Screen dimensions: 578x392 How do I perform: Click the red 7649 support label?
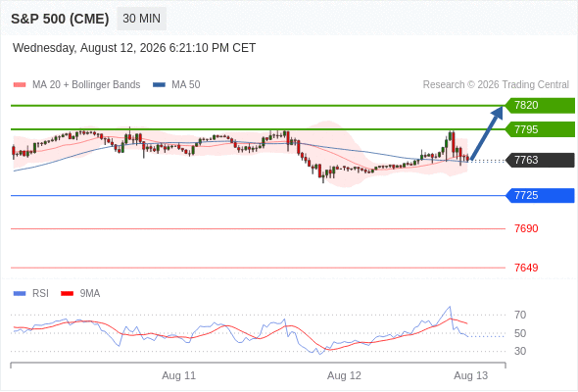[526, 268]
